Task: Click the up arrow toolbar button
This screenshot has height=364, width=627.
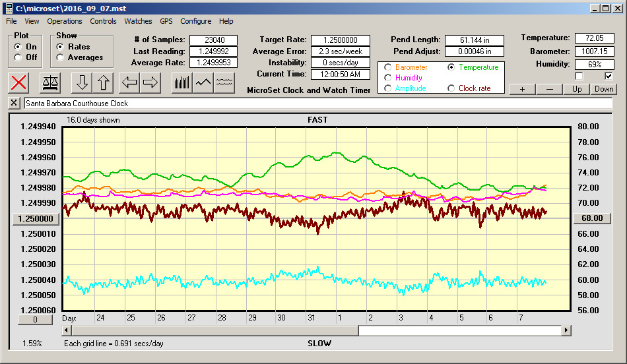Action: pos(103,82)
